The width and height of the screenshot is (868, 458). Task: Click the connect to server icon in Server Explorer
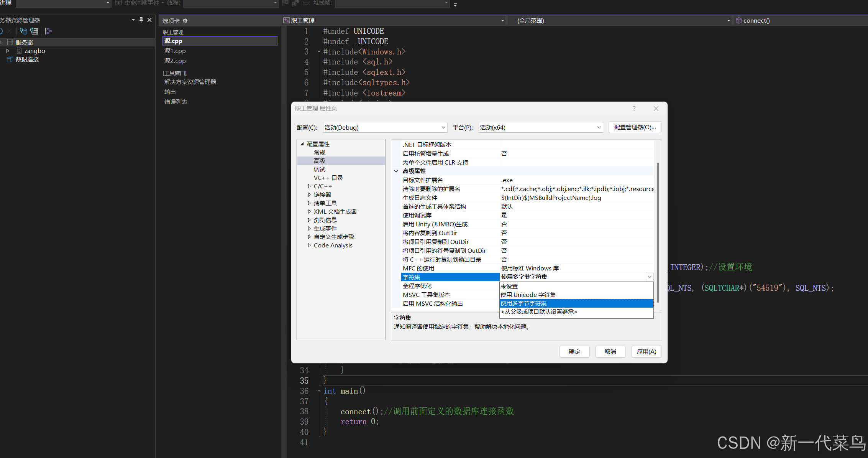click(34, 31)
